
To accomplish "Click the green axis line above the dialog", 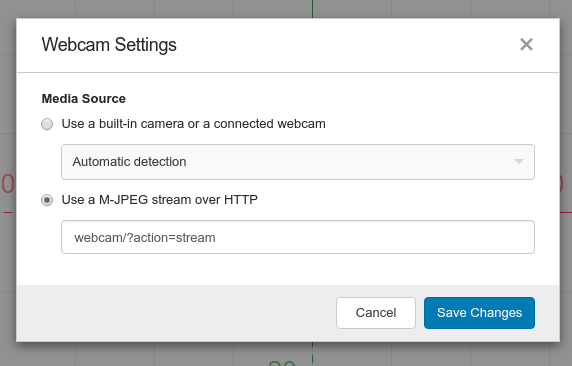I will coord(312,8).
